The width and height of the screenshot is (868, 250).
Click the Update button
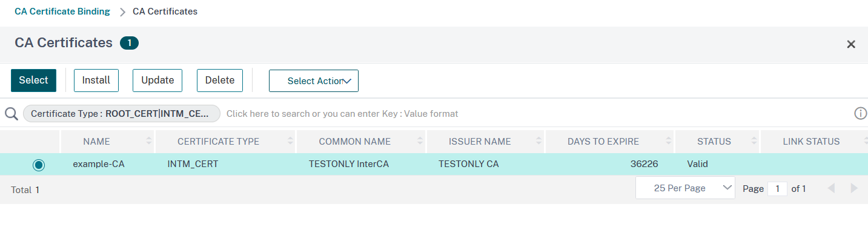point(157,81)
